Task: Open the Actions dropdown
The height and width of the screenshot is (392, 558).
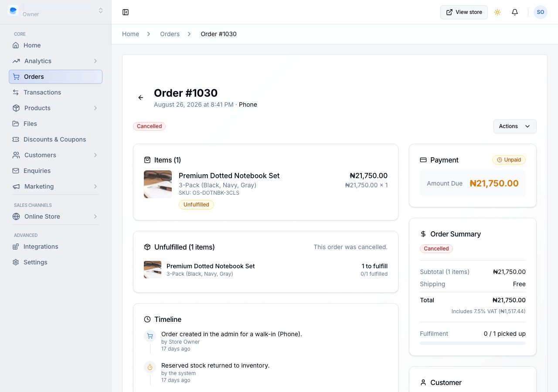Action: (x=515, y=126)
